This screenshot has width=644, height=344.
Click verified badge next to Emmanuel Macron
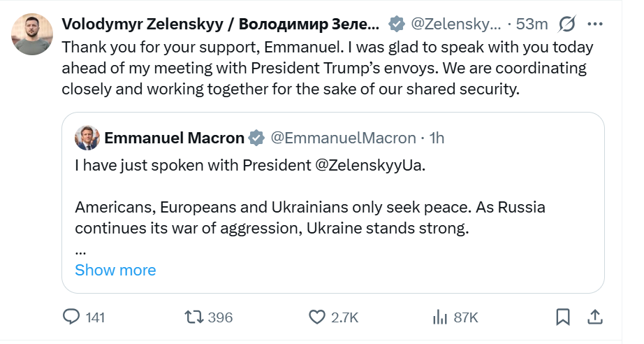[256, 138]
